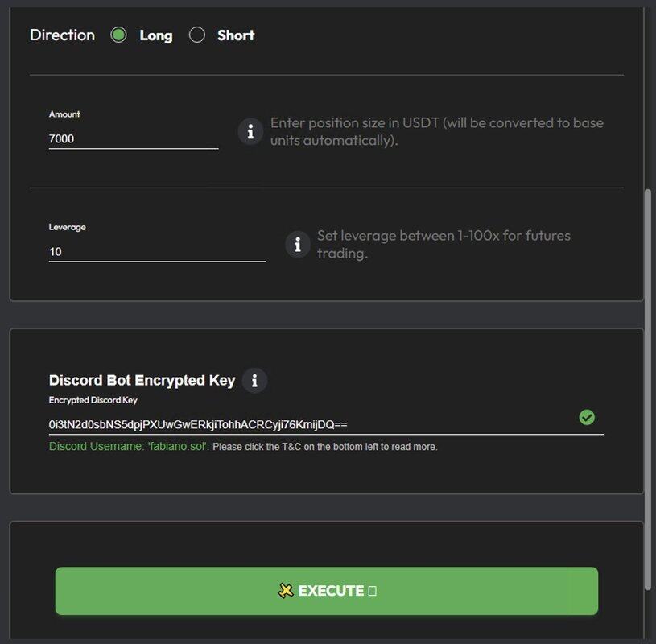This screenshot has width=656, height=644.
Task: Click the leverage 1-100x hint text
Action: [x=444, y=244]
